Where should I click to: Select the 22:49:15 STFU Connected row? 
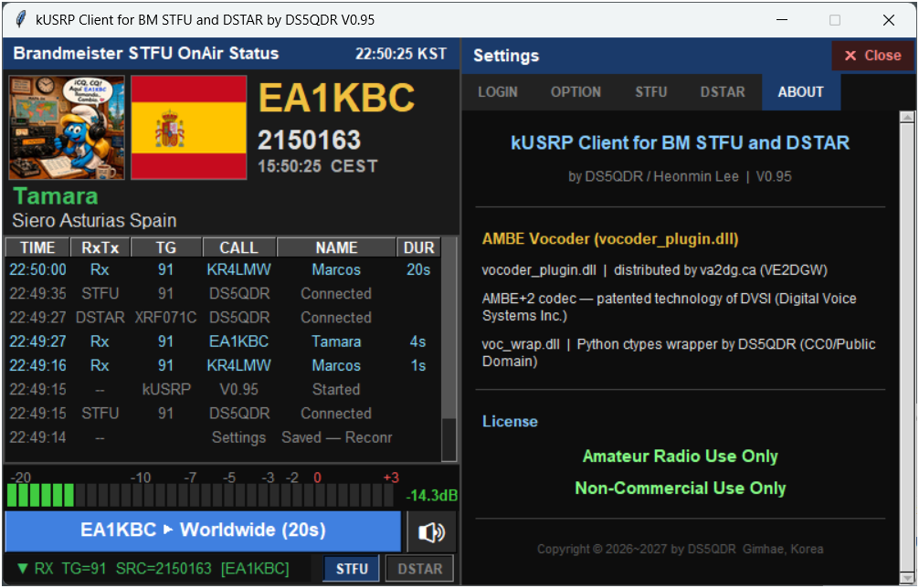coord(223,414)
